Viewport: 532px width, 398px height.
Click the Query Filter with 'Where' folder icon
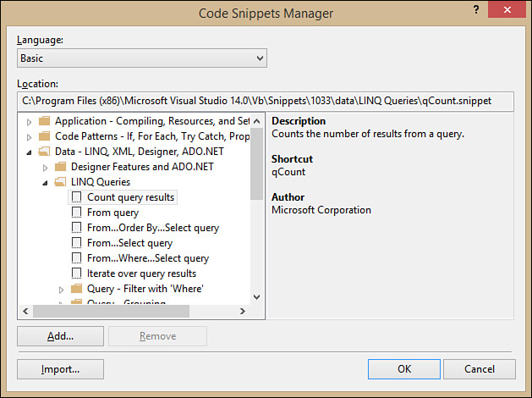[x=77, y=289]
